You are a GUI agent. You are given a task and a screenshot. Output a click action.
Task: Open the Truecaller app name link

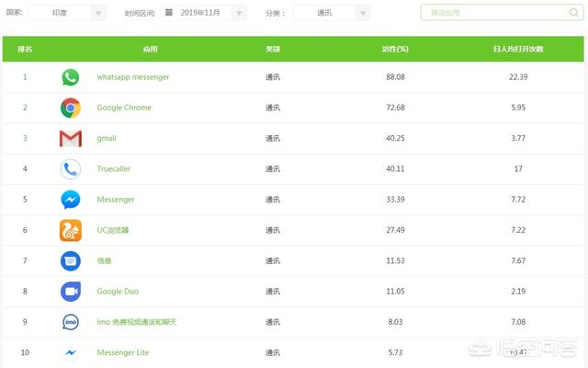pyautogui.click(x=114, y=168)
